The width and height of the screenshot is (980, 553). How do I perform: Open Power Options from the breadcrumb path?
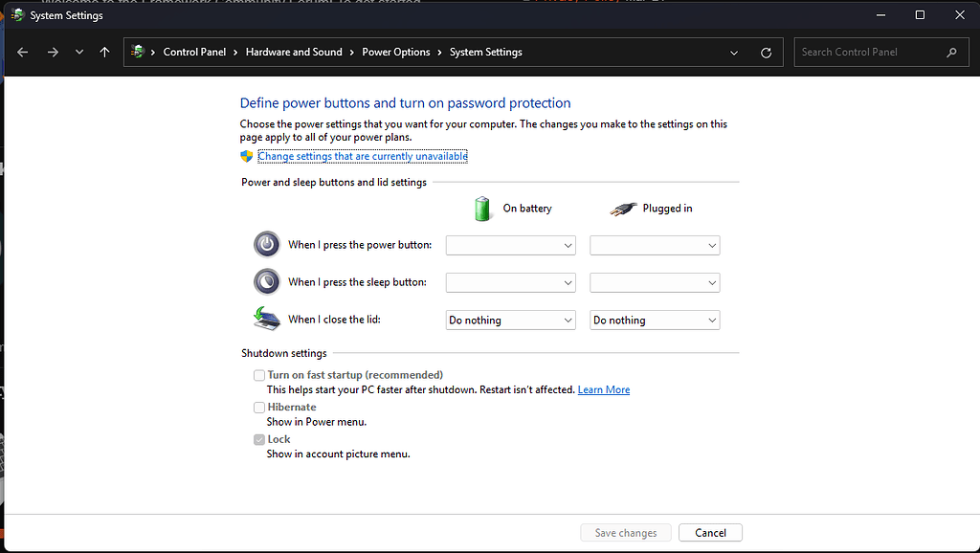click(395, 52)
